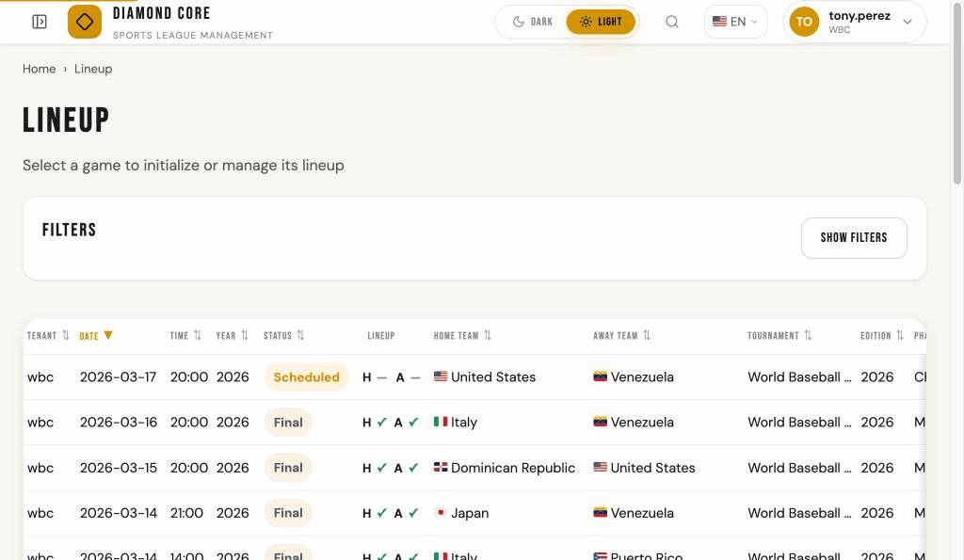The image size is (964, 560).
Task: Expand the tony.perez account menu
Action: (x=908, y=22)
